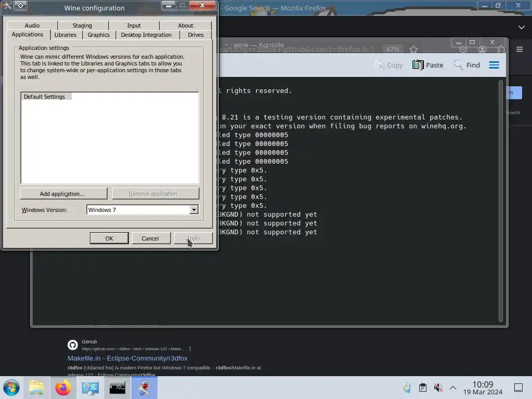
Task: Expand hidden system tray icons
Action: [453, 388]
